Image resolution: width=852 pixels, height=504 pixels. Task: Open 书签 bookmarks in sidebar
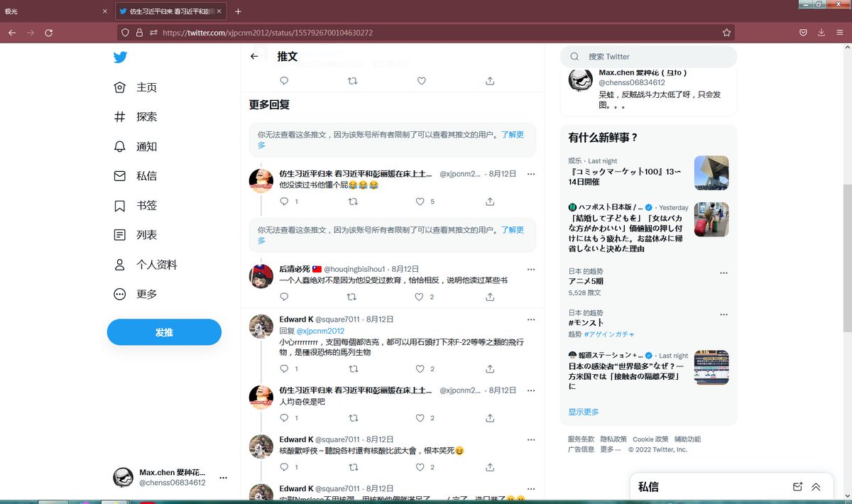click(x=136, y=206)
